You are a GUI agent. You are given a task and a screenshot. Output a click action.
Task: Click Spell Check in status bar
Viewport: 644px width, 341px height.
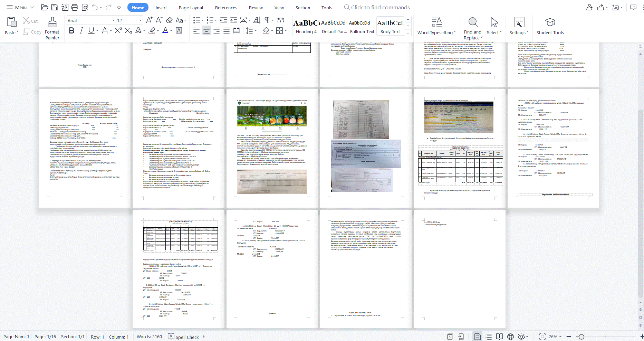(x=183, y=337)
